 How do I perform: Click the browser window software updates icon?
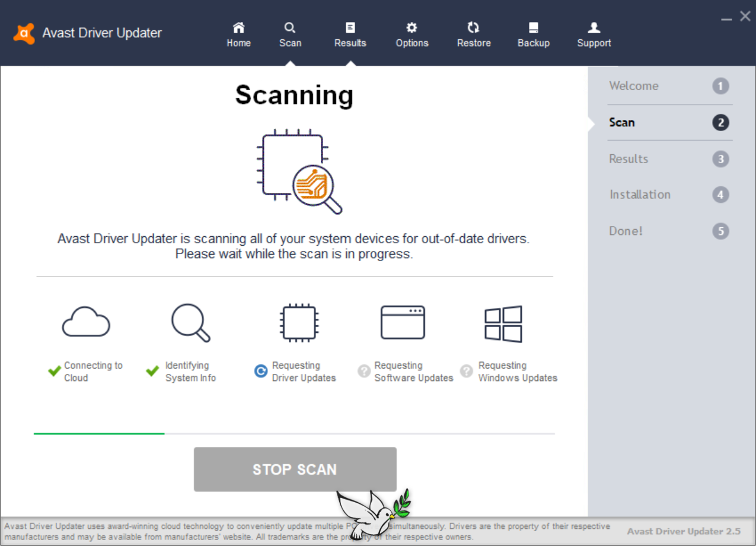coord(403,322)
